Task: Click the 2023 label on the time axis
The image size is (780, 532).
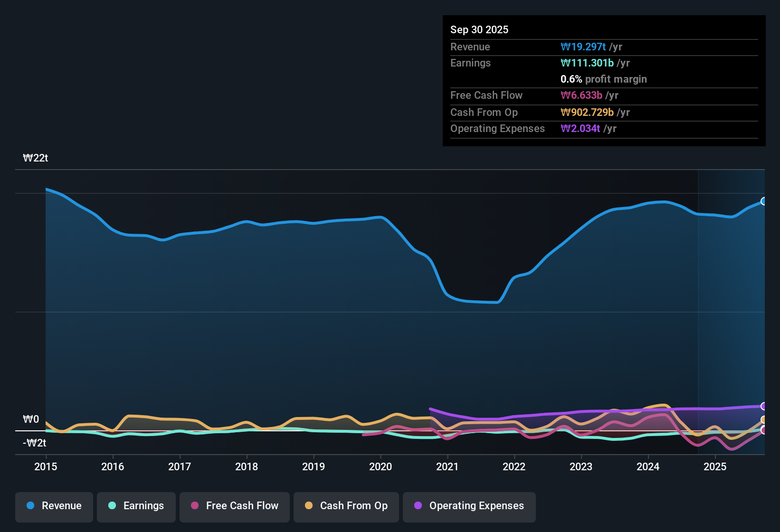Action: (581, 467)
